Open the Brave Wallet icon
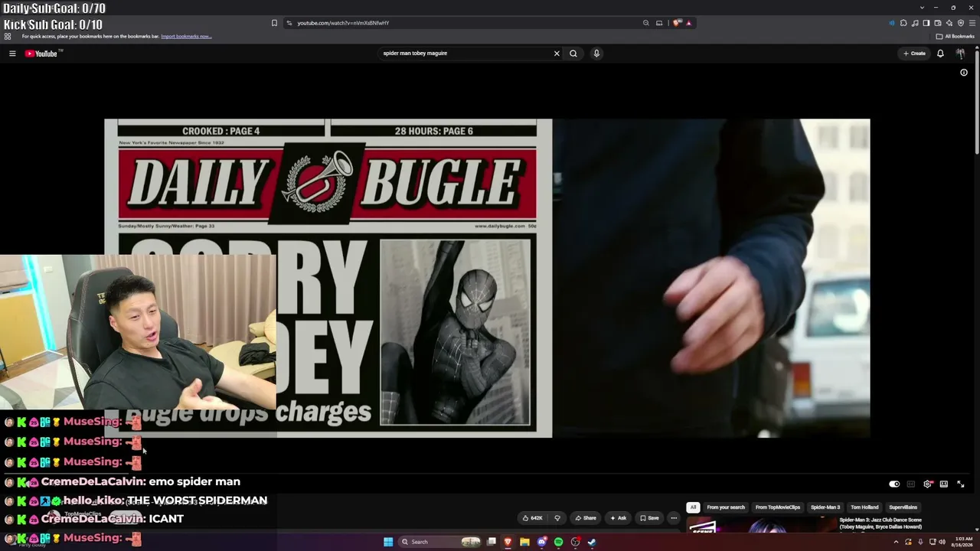This screenshot has height=551, width=980. tap(938, 23)
